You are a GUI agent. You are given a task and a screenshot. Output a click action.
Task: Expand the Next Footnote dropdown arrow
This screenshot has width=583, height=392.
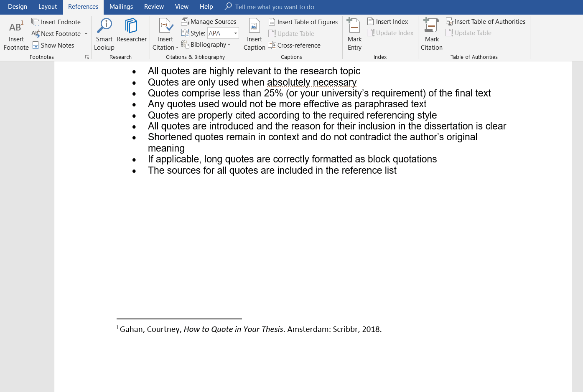pos(87,33)
